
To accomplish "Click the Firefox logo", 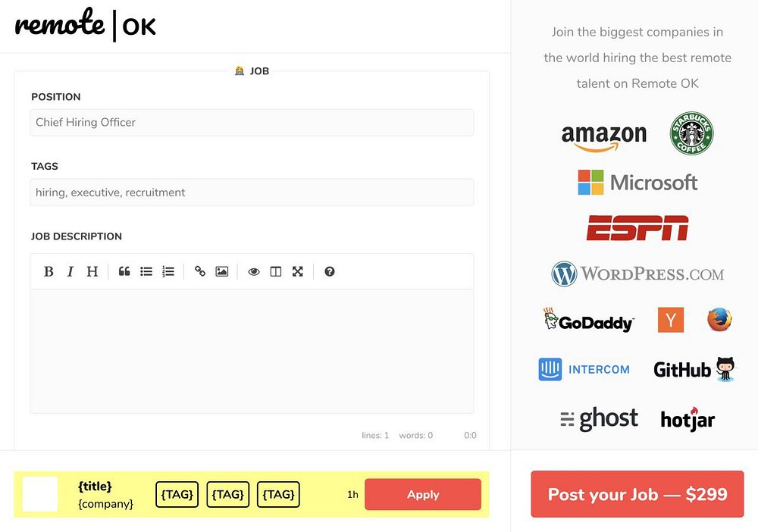I will click(x=719, y=319).
